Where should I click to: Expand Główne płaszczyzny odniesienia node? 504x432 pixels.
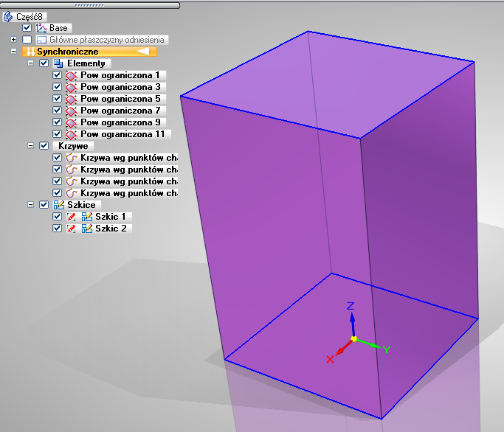click(x=13, y=40)
